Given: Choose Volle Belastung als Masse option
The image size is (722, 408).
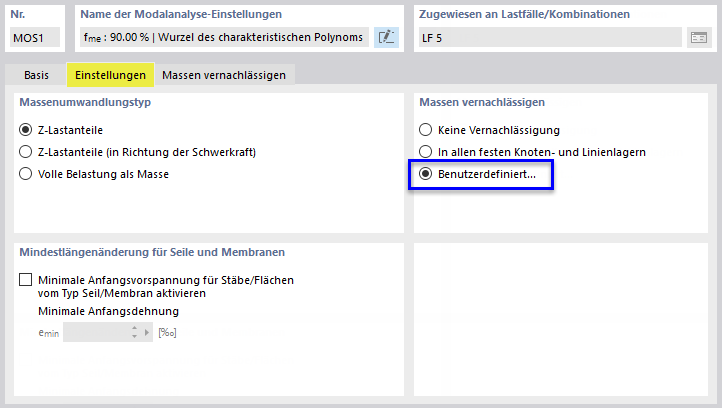Looking at the screenshot, I should tap(25, 174).
